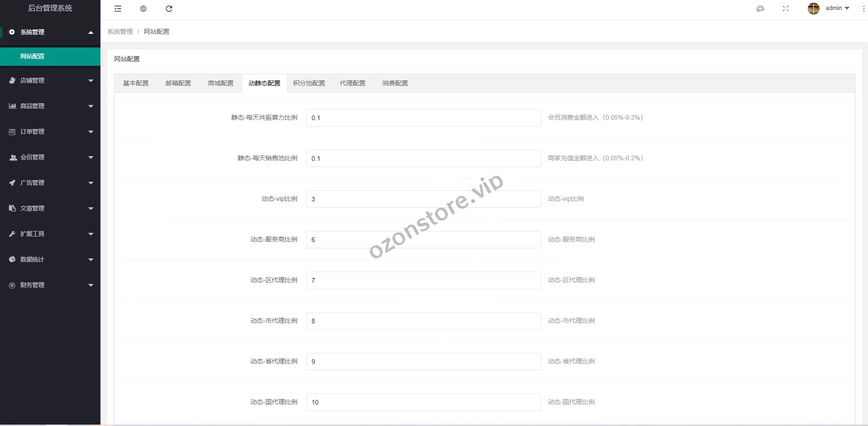Open the website globe icon
This screenshot has width=868, height=426.
pos(143,9)
